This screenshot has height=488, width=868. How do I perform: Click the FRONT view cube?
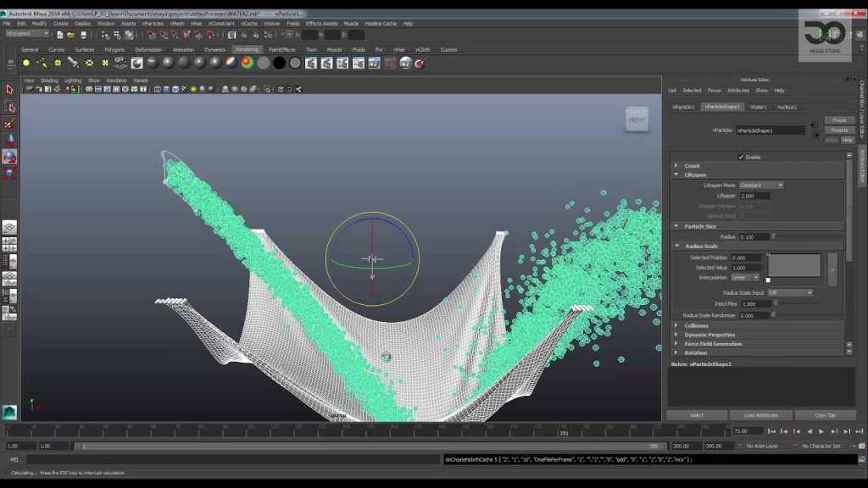click(637, 119)
